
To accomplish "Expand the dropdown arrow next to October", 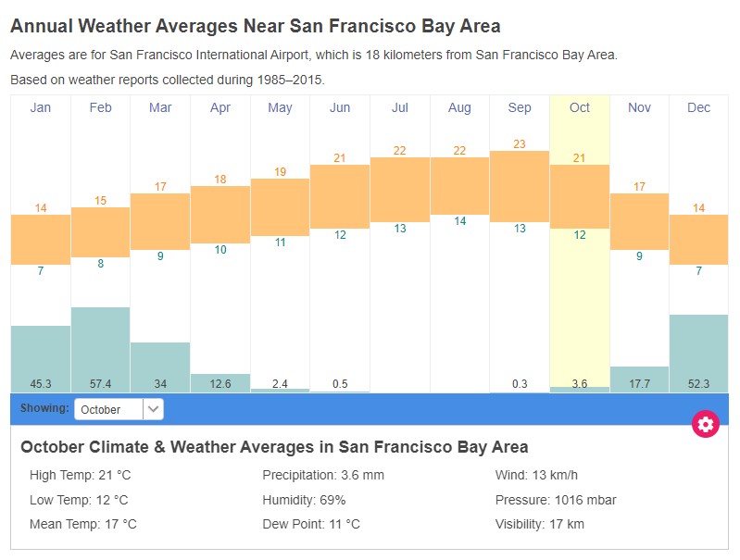I will coord(154,409).
